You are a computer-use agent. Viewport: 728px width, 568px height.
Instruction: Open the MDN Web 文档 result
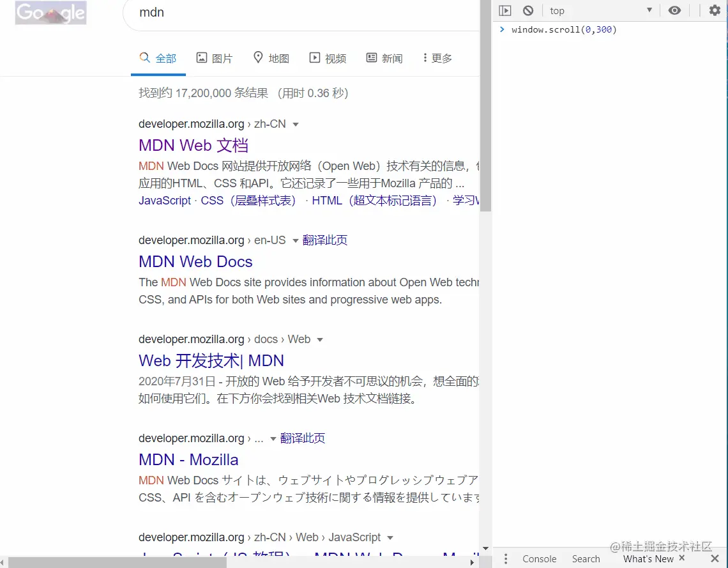pyautogui.click(x=193, y=146)
